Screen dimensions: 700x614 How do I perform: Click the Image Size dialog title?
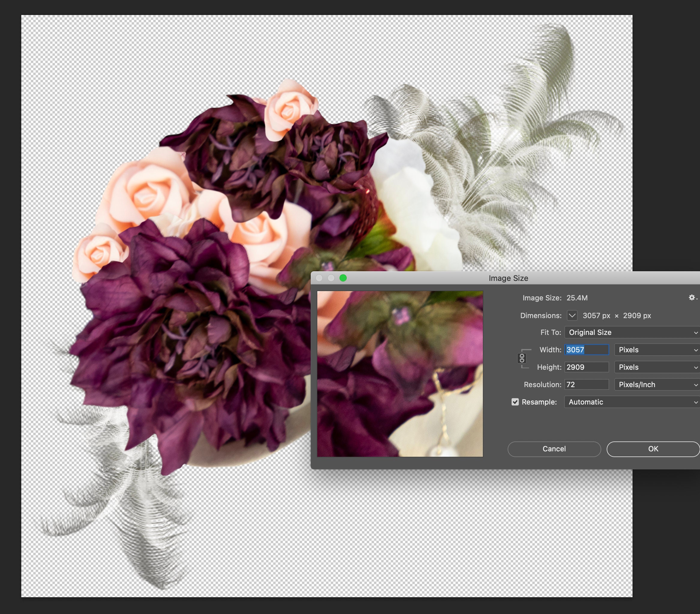508,278
